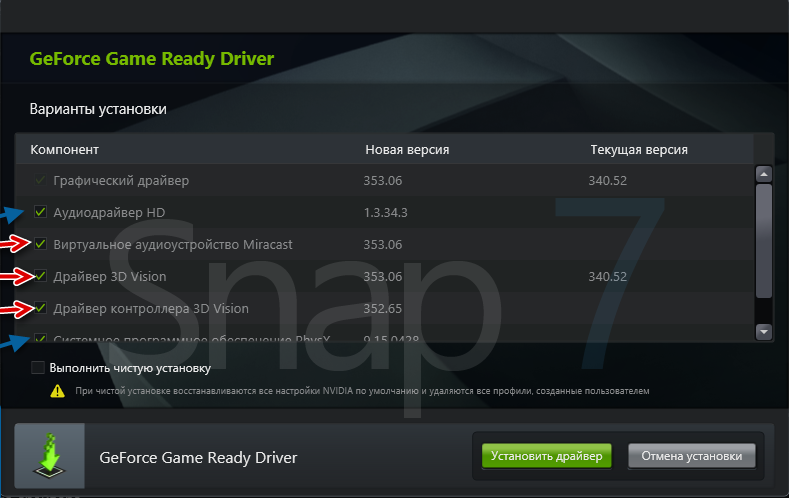Click current version 340.52 of Драйвер 3D Vision

pos(607,277)
